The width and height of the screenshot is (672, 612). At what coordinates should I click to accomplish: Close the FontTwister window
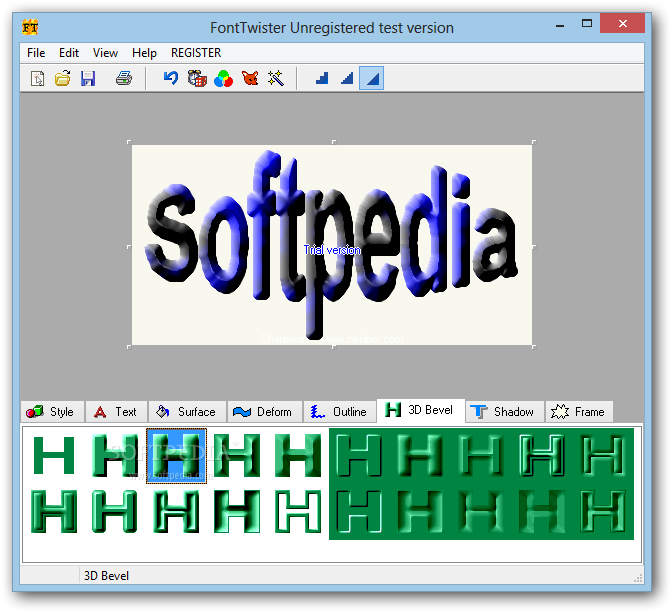coord(622,24)
